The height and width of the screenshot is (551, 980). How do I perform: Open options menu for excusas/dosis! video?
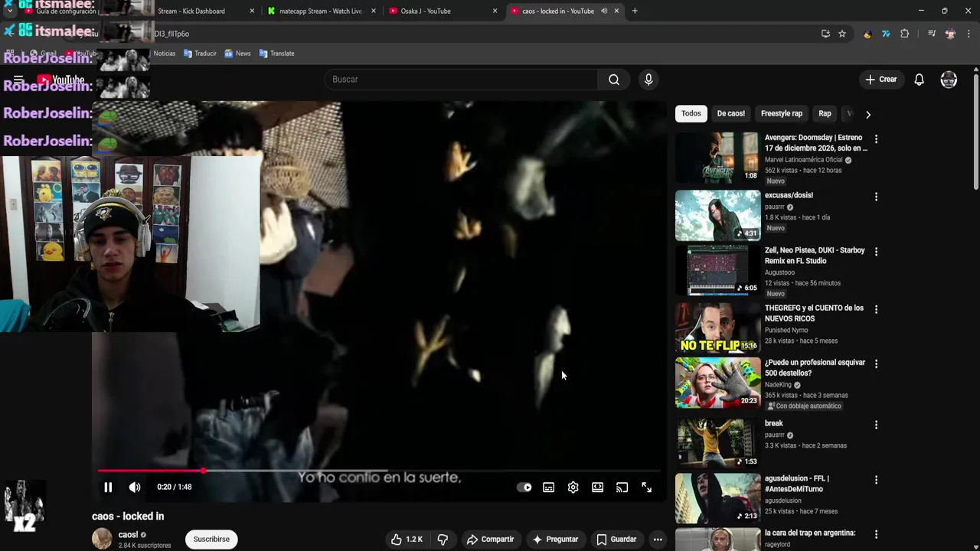pyautogui.click(x=876, y=197)
